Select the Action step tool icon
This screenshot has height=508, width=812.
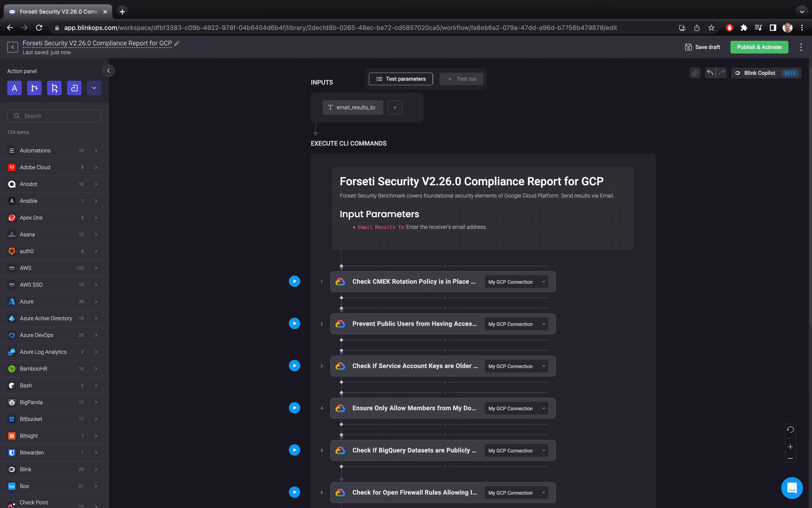[14, 88]
